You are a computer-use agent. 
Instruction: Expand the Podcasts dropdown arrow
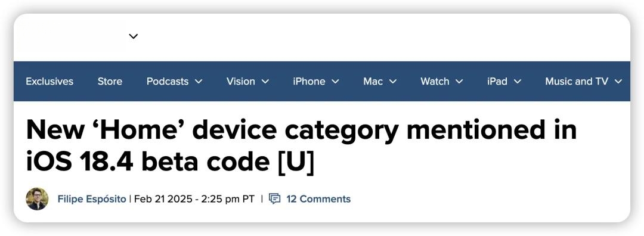[199, 81]
